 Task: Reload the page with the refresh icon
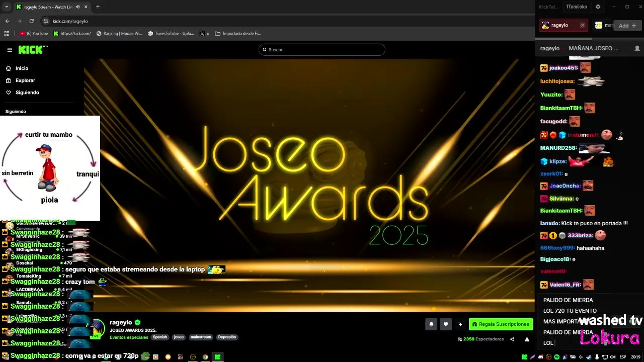click(31, 21)
